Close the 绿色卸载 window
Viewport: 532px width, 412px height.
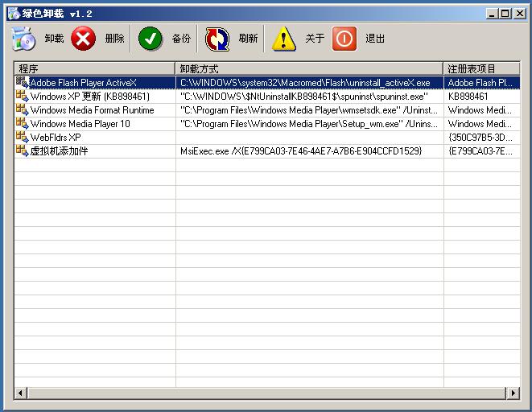(x=519, y=14)
